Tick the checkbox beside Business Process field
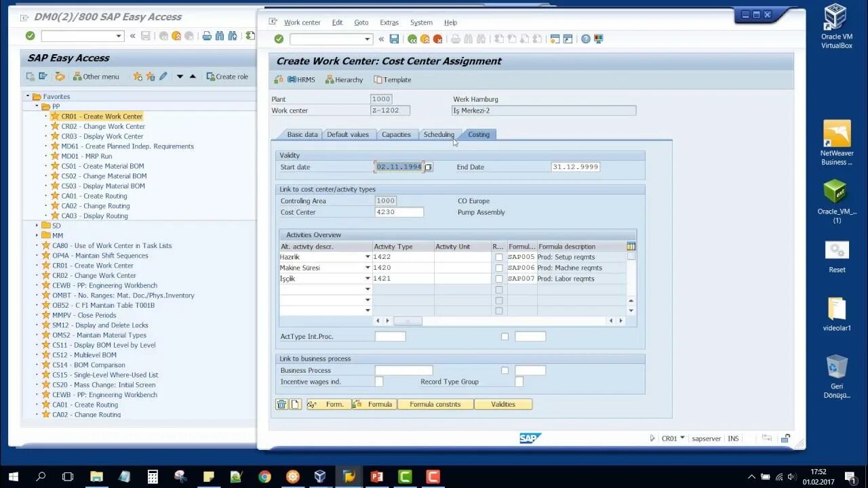Viewport: 868px width, 488px height. coord(505,370)
